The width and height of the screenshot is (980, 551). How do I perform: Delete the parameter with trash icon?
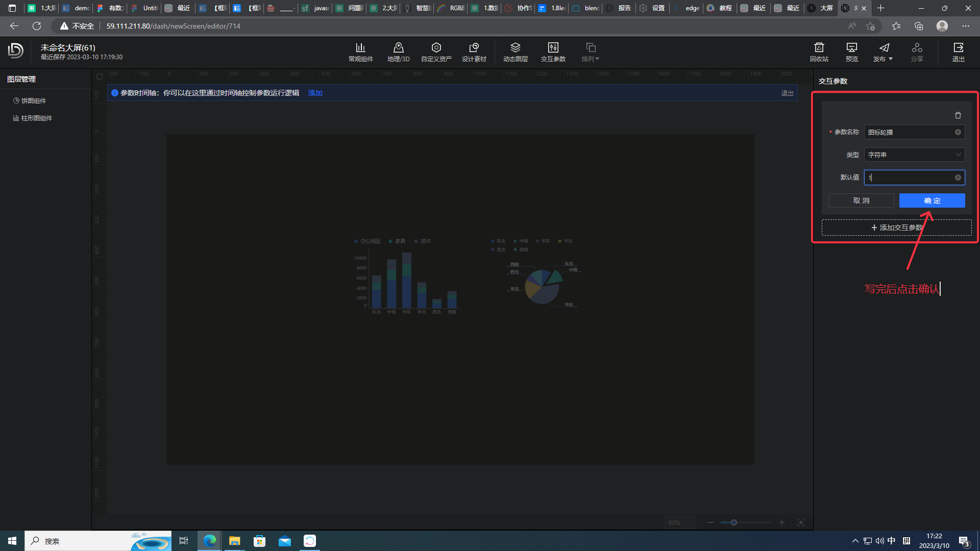tap(958, 115)
